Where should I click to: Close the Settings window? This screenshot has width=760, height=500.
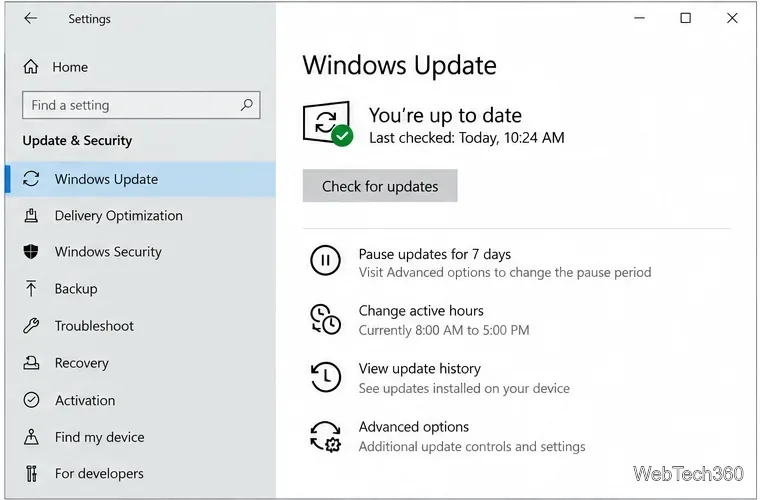coord(732,18)
